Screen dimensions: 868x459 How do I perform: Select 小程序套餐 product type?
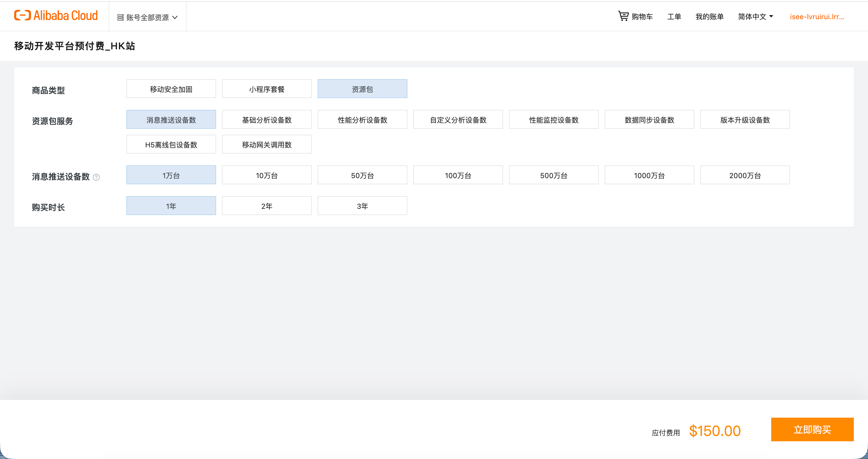pos(267,89)
